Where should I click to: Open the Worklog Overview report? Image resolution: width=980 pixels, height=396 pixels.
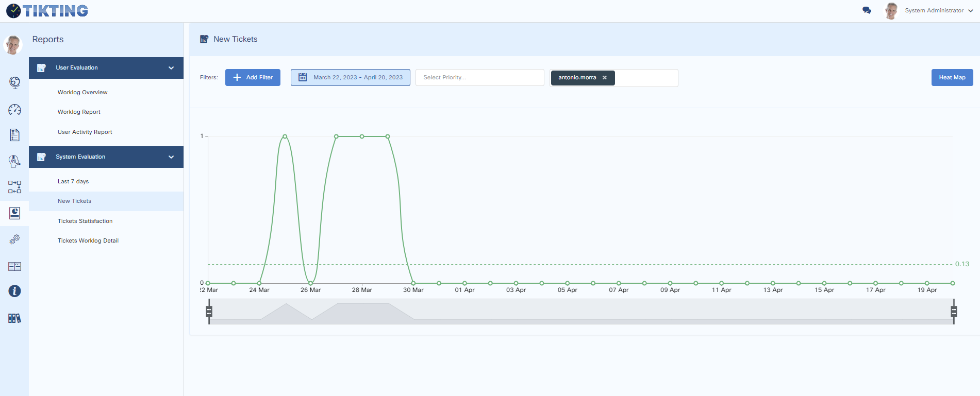click(82, 93)
